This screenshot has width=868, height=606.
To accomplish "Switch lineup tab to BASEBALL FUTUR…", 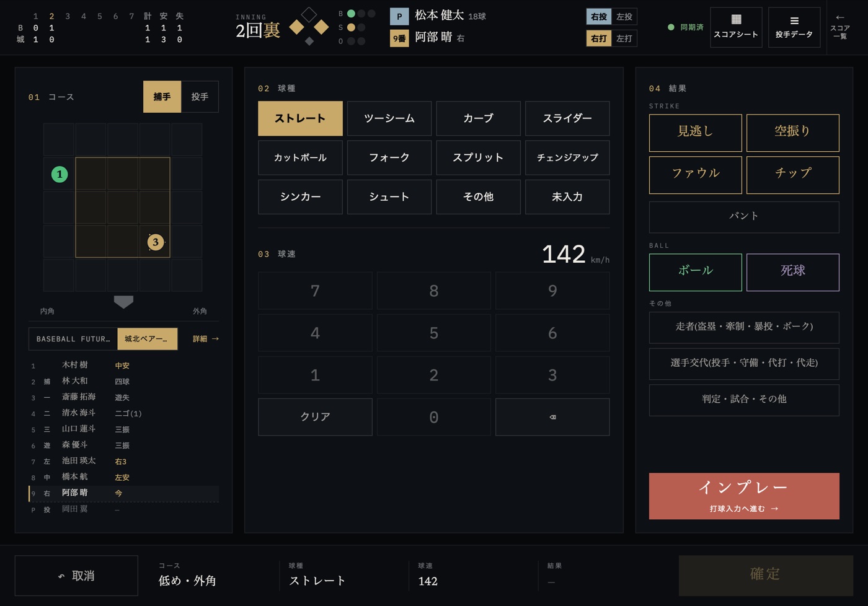I will pyautogui.click(x=73, y=339).
